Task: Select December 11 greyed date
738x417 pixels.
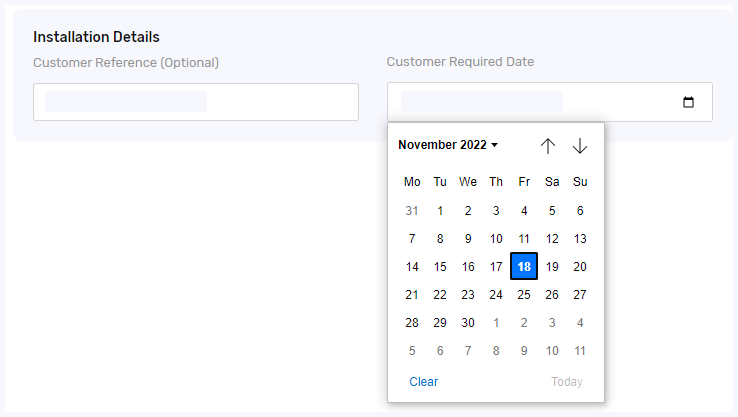Action: (580, 351)
